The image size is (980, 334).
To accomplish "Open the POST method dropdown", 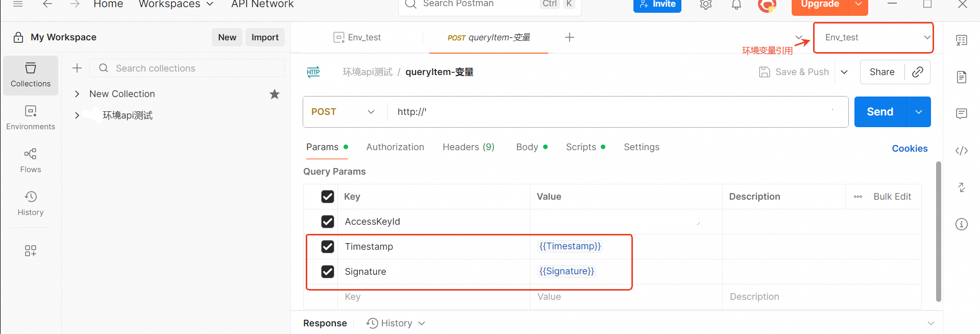I will click(x=344, y=112).
